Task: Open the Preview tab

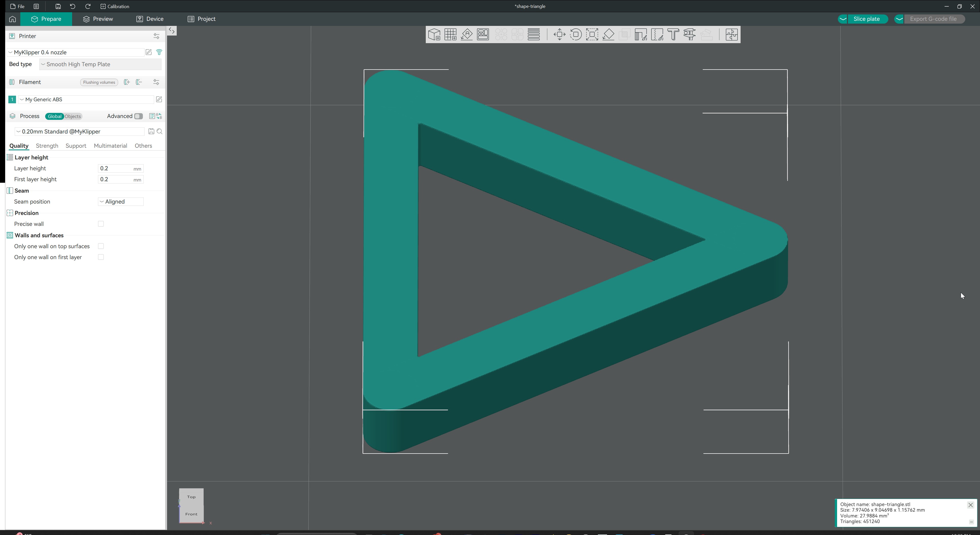Action: (98, 19)
